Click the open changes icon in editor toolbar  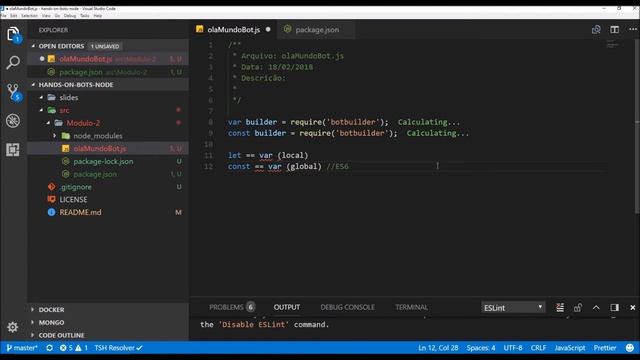[596, 29]
